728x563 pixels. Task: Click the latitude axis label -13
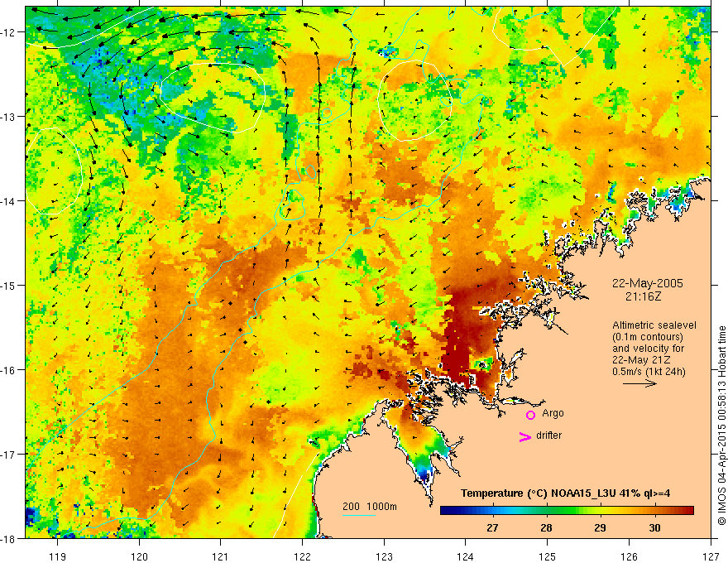tap(9, 117)
